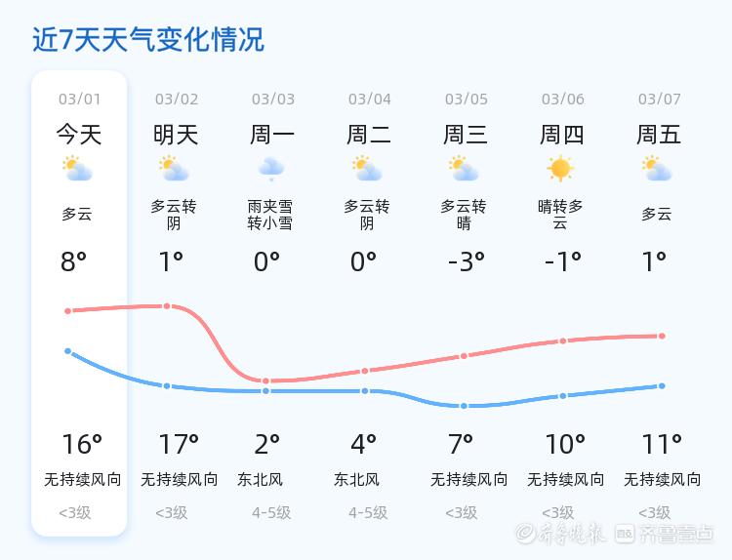Screen dimensions: 732x560
Task: Click the cloudy icon under 明天
Action: click(x=174, y=169)
